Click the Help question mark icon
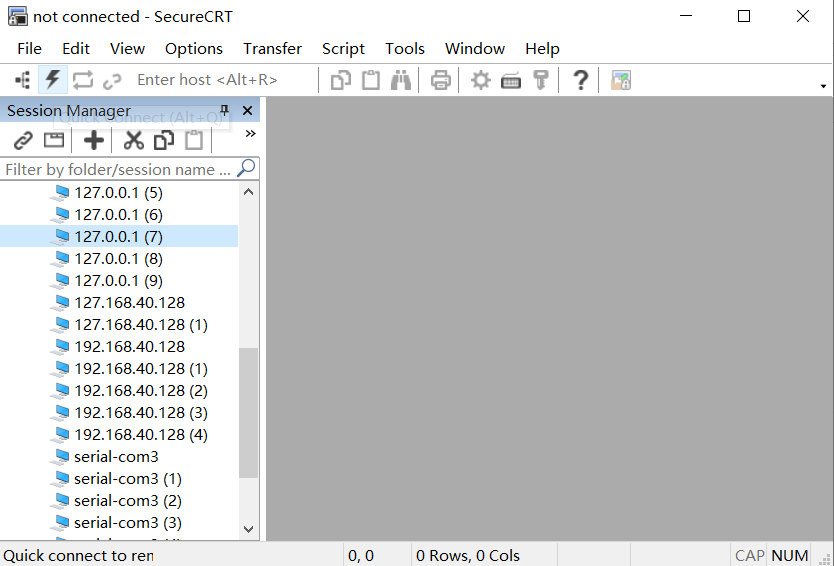 coord(581,80)
